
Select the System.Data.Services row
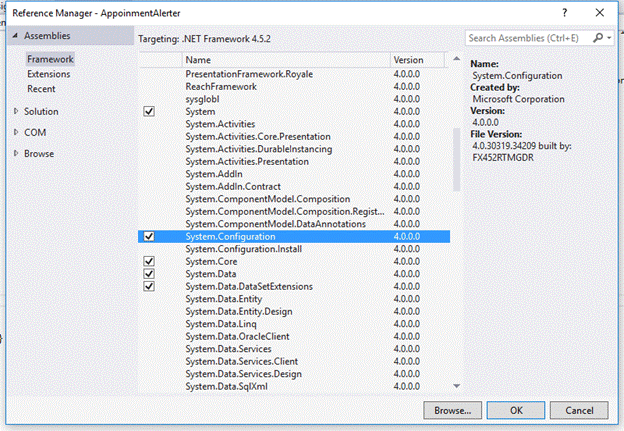pos(294,349)
